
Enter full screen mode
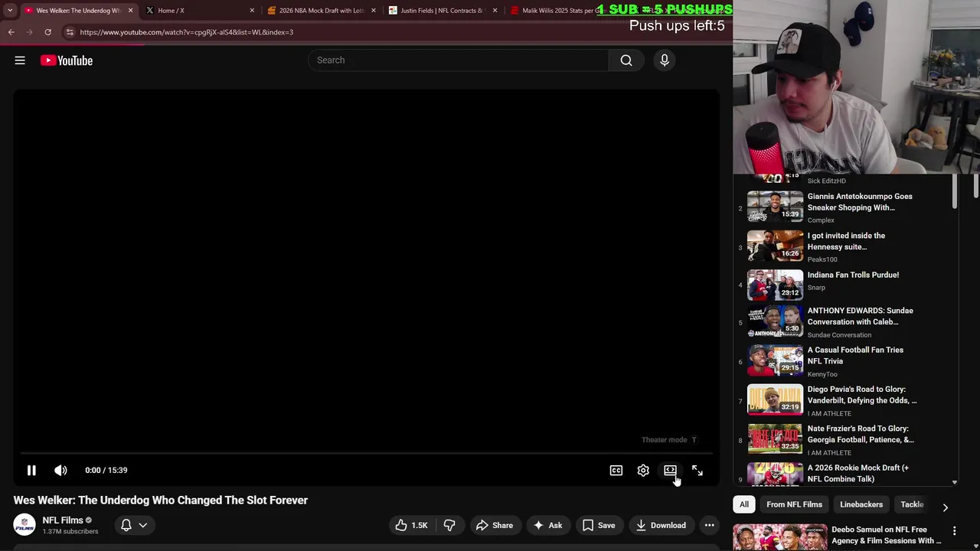[697, 471]
